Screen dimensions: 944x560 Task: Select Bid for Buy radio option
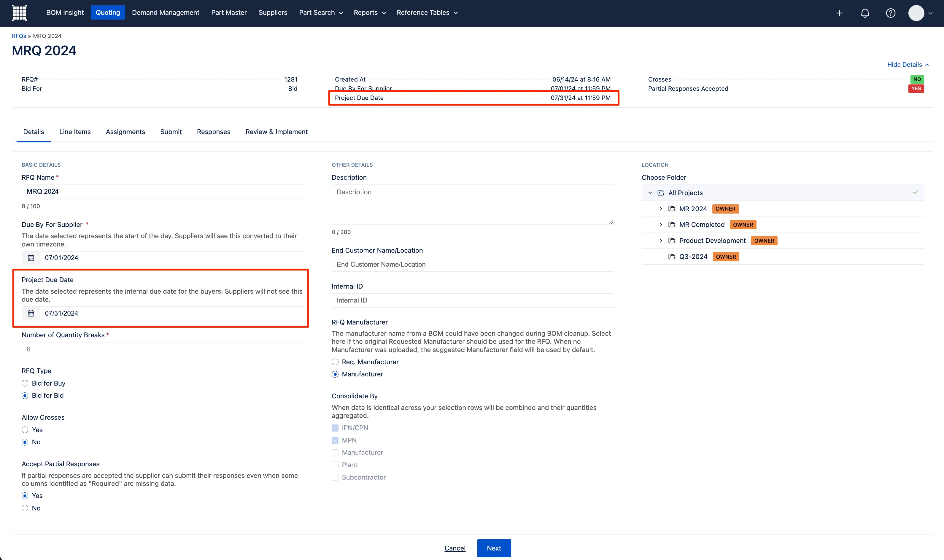pyautogui.click(x=25, y=384)
